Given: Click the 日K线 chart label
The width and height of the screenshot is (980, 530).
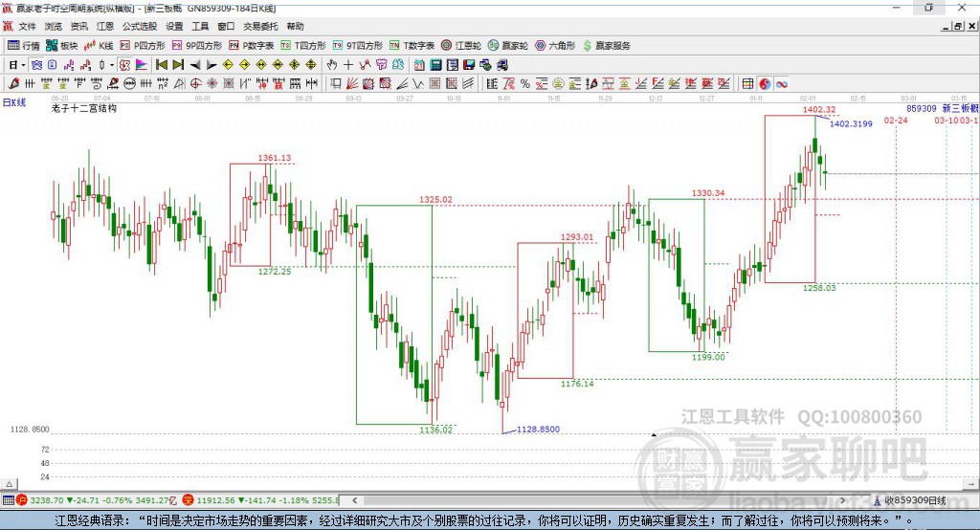Looking at the screenshot, I should 14,102.
